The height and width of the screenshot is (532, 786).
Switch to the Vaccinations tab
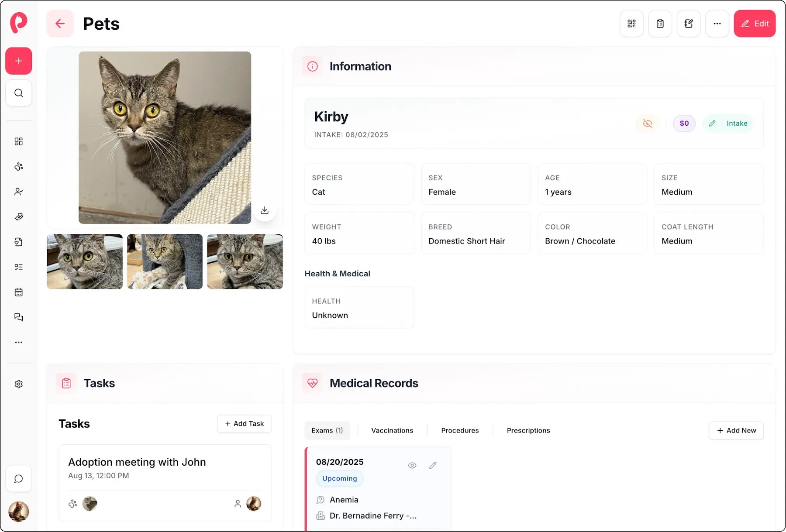[392, 430]
